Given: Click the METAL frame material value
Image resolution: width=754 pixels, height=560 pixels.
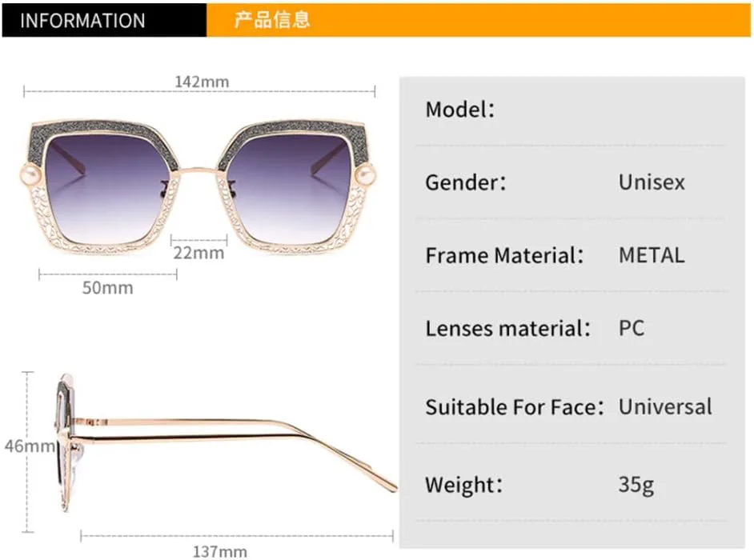Looking at the screenshot, I should (x=652, y=256).
